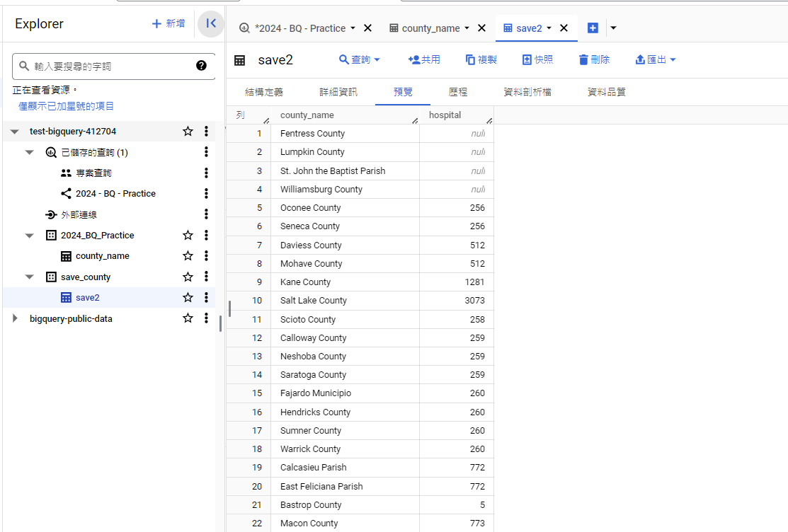Click the Explorer panel vertical scrollbar
Screen dimensions: 788x532
[220, 323]
